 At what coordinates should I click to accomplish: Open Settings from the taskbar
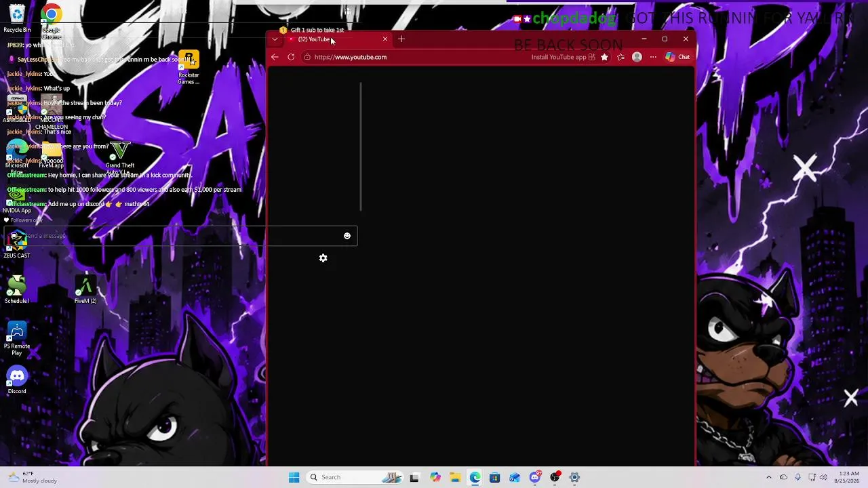coord(574,477)
